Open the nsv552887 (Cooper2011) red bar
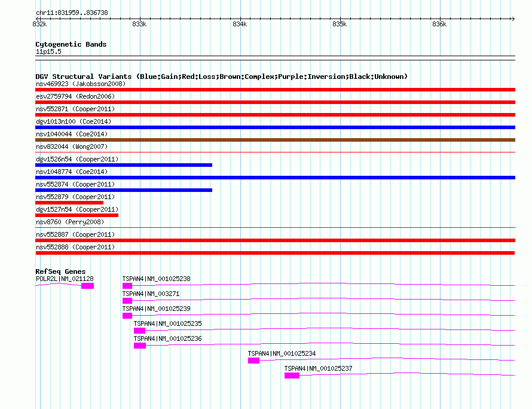 275,240
